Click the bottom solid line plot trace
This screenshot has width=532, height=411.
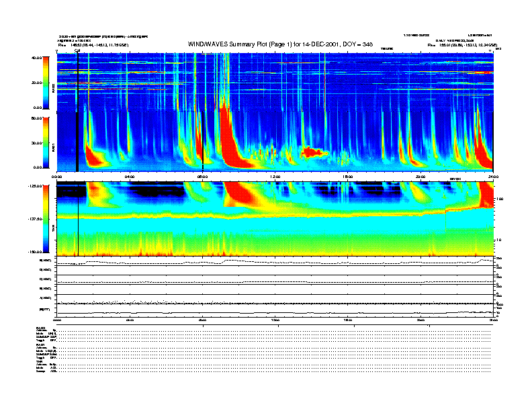275,313
